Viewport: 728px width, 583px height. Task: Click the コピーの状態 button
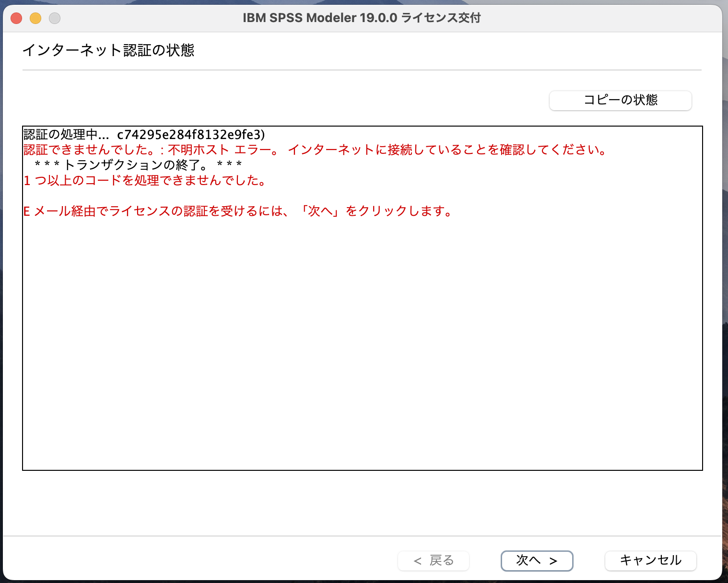620,100
